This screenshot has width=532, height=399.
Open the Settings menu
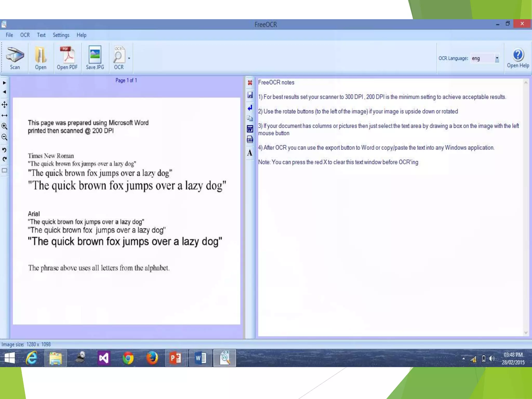(x=61, y=35)
